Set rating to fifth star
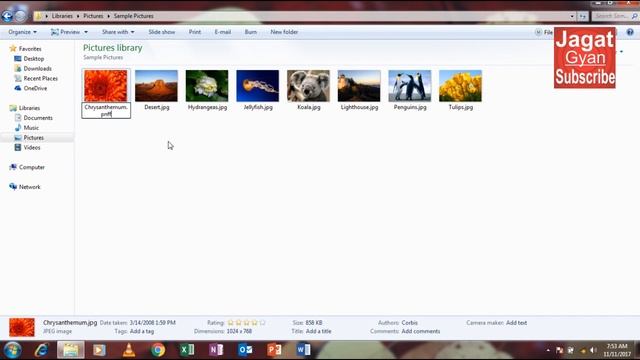The image size is (640, 360). tap(262, 322)
